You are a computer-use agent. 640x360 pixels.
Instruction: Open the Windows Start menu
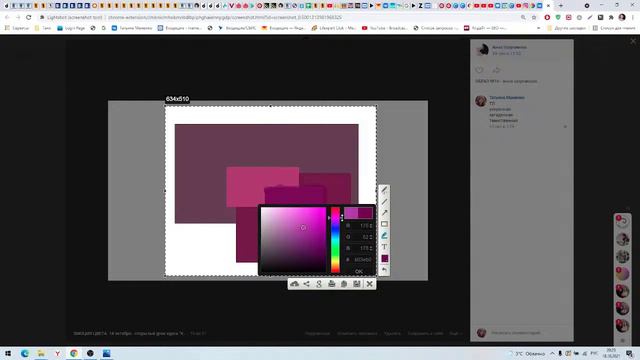(8, 353)
